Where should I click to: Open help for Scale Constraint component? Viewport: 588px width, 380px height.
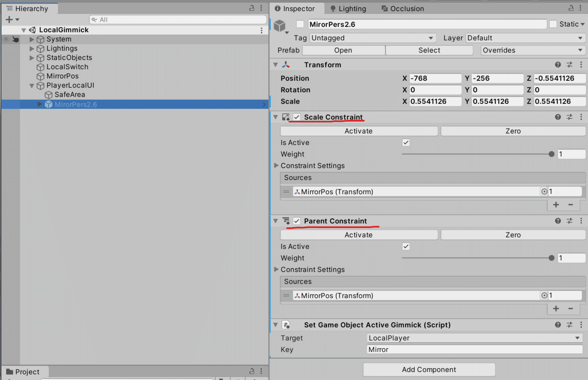tap(558, 117)
